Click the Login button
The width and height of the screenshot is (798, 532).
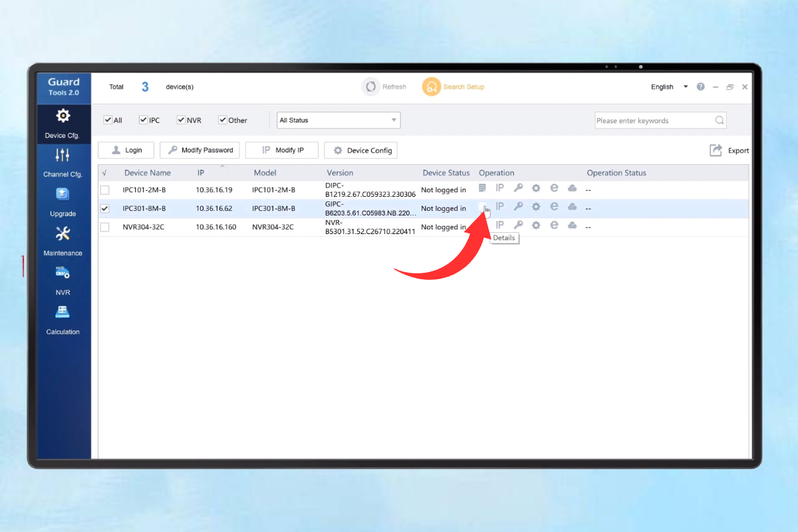(x=126, y=150)
